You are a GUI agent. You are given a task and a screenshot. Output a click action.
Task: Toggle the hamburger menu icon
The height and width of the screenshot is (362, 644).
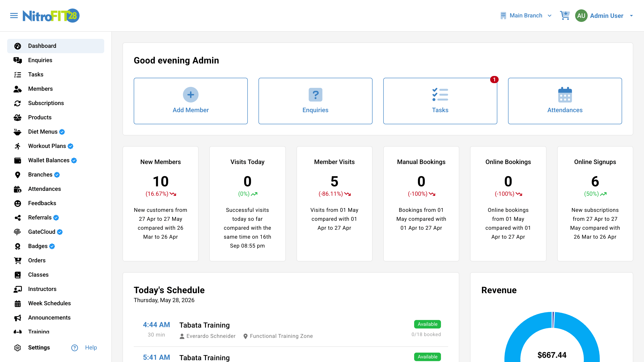pyautogui.click(x=14, y=16)
